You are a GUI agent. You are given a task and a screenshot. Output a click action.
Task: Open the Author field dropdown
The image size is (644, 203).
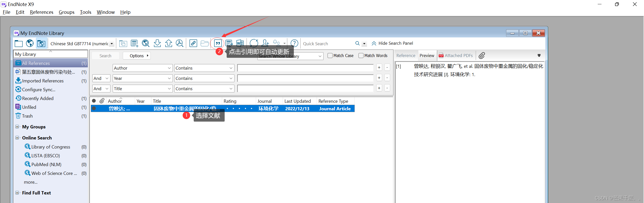pyautogui.click(x=142, y=68)
